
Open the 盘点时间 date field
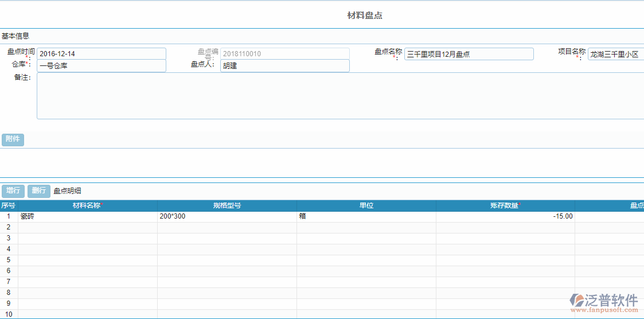click(101, 54)
